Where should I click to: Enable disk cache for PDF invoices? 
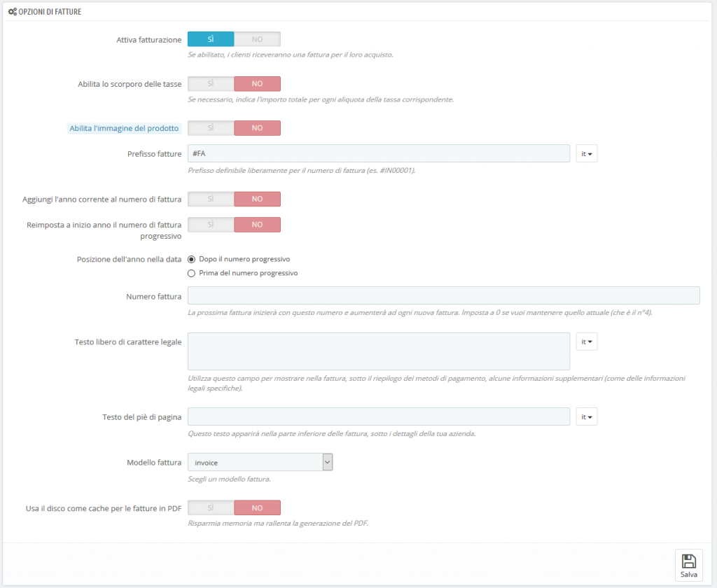tap(211, 507)
